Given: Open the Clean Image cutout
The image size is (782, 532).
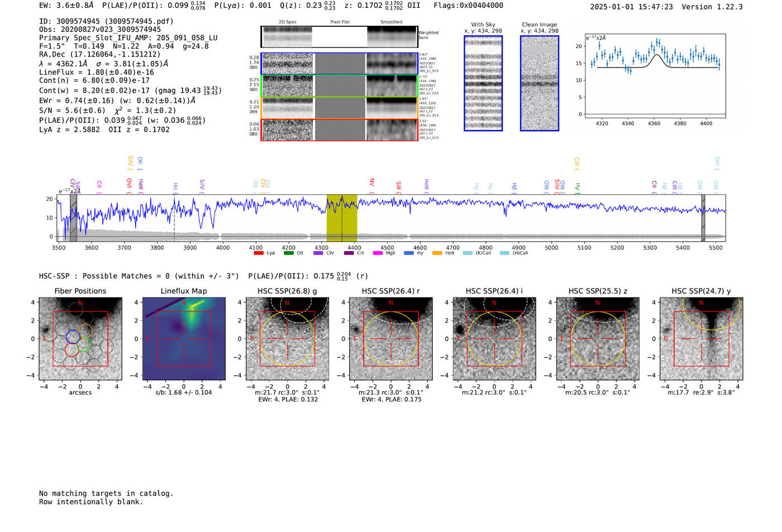Looking at the screenshot, I should (x=540, y=83).
